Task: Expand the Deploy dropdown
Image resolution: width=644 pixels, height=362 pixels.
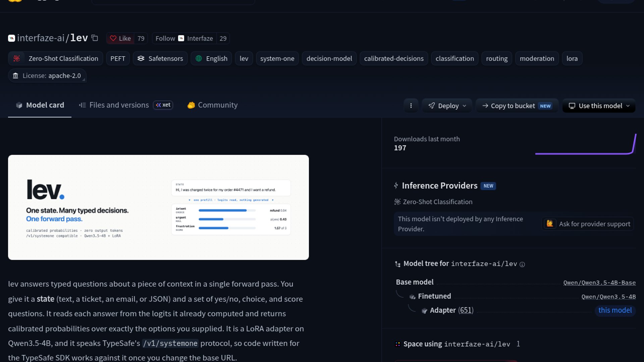Action: coord(447,106)
